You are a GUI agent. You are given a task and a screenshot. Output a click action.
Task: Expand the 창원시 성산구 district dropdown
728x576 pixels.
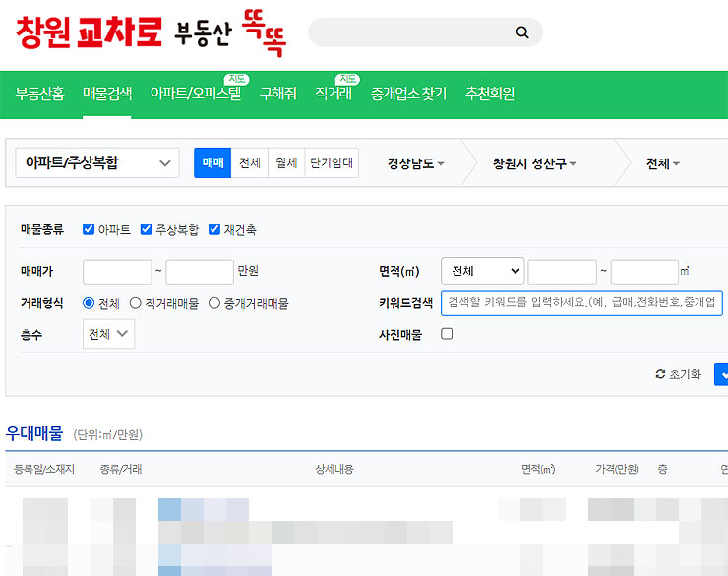pos(534,163)
